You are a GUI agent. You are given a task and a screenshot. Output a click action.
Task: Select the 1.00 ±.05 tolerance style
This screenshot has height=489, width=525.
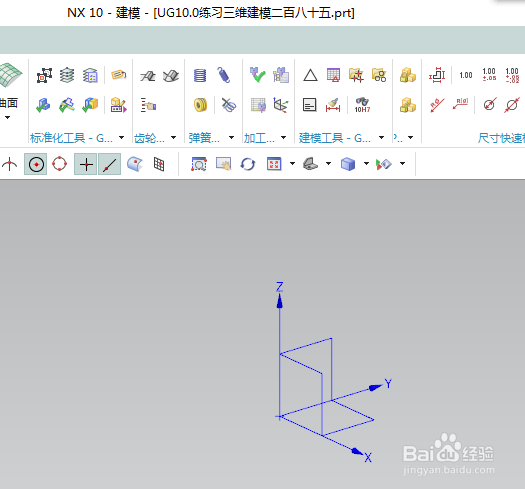click(489, 75)
